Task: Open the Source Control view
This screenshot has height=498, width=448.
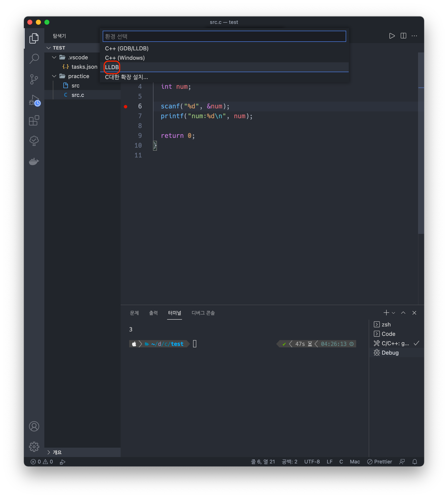Action: click(x=34, y=79)
